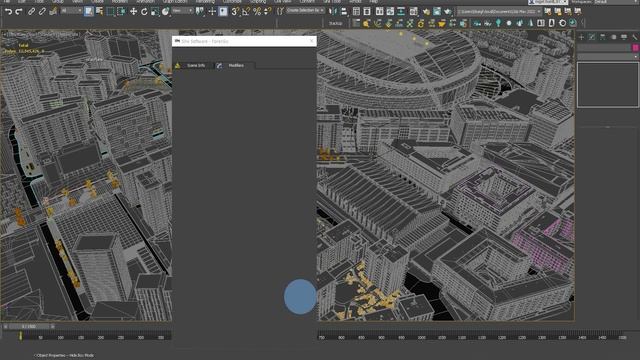Open the Select by Name list icon
The height and width of the screenshot is (360, 640).
100,11
